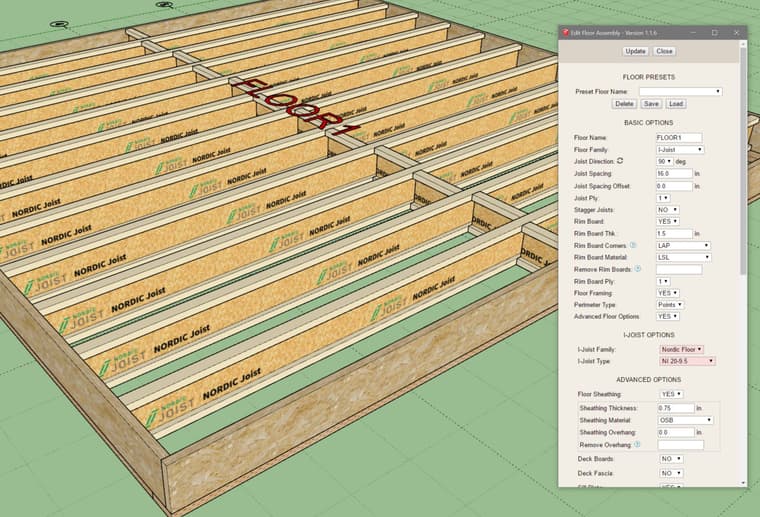Viewport: 760px width, 517px height.
Task: Minimize the Edit Floor Assembly window
Action: 693,33
